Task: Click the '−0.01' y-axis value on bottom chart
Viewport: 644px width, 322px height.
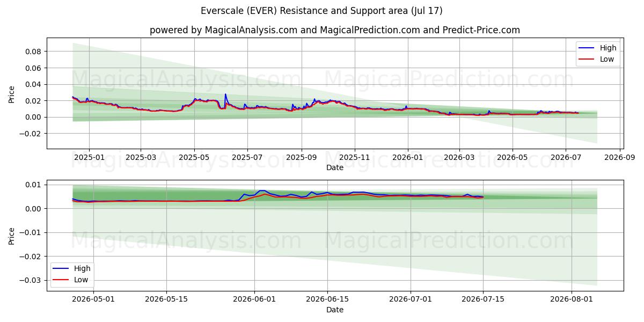Action: pyautogui.click(x=31, y=232)
